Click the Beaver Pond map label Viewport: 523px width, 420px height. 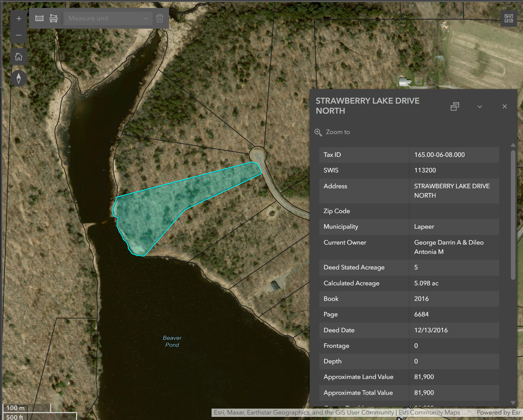tap(172, 341)
